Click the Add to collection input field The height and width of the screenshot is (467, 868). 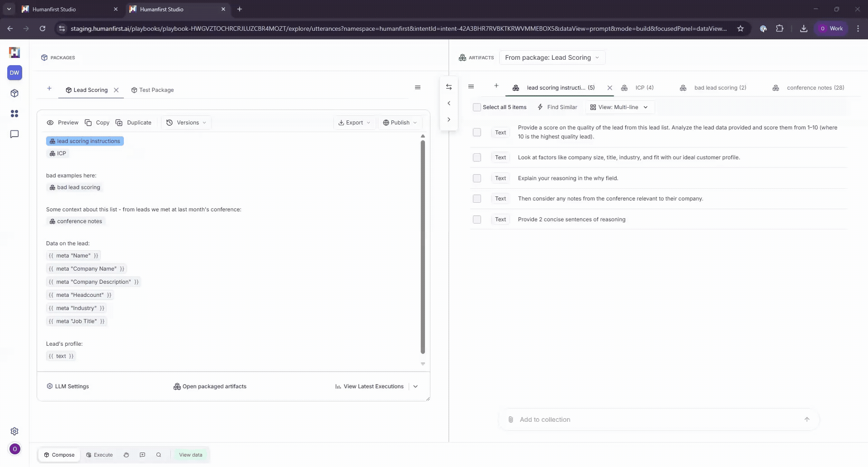633,419
